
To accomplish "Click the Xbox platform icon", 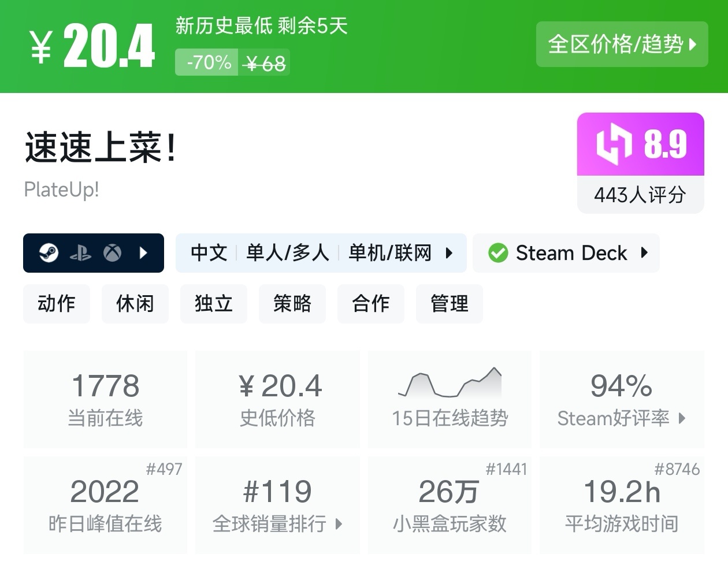I will (112, 253).
